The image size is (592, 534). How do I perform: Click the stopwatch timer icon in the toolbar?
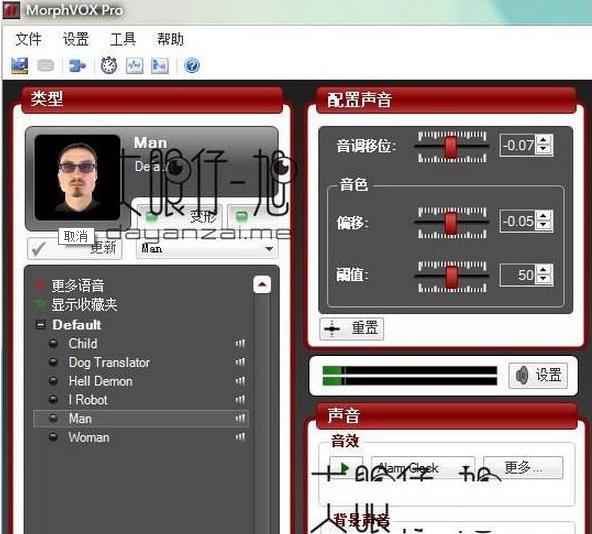[109, 66]
